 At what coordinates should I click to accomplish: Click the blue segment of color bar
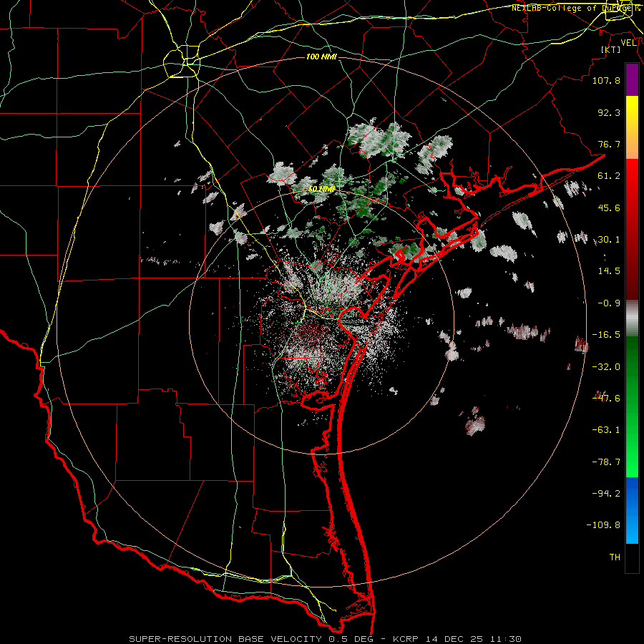[632, 510]
